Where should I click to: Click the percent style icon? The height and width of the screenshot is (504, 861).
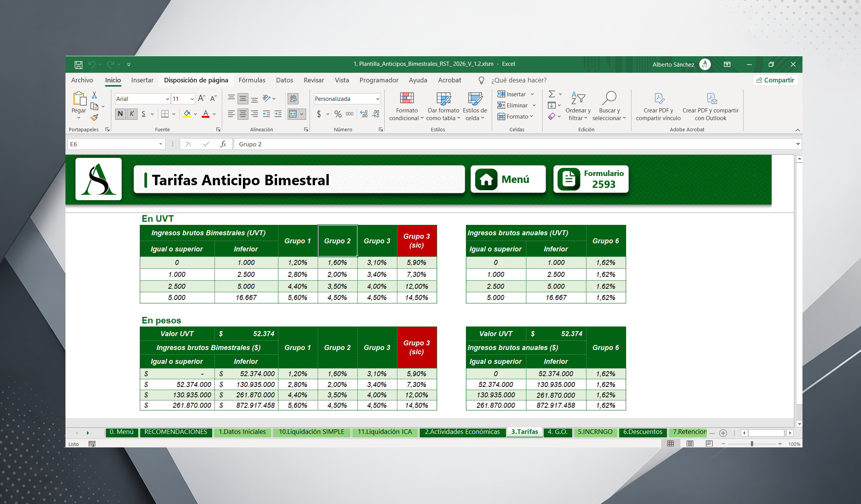[338, 114]
